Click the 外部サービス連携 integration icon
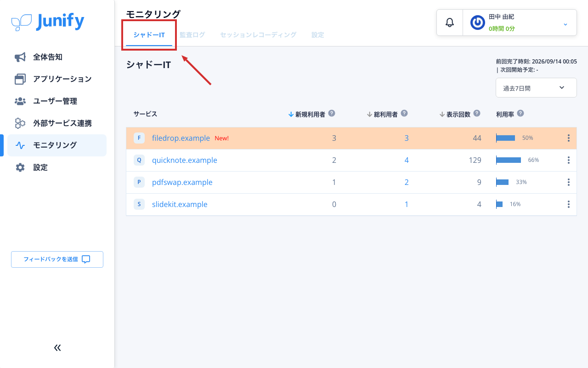Image resolution: width=588 pixels, height=368 pixels. click(20, 123)
